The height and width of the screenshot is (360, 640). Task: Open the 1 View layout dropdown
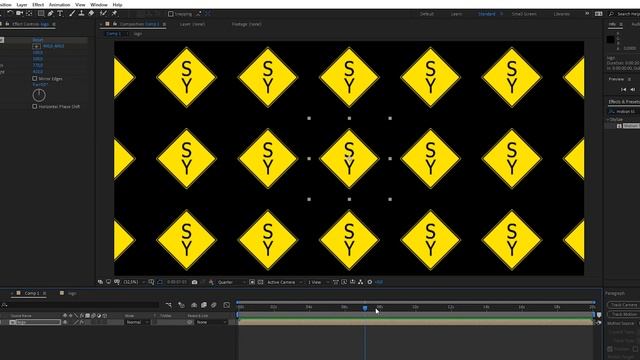pyautogui.click(x=317, y=282)
